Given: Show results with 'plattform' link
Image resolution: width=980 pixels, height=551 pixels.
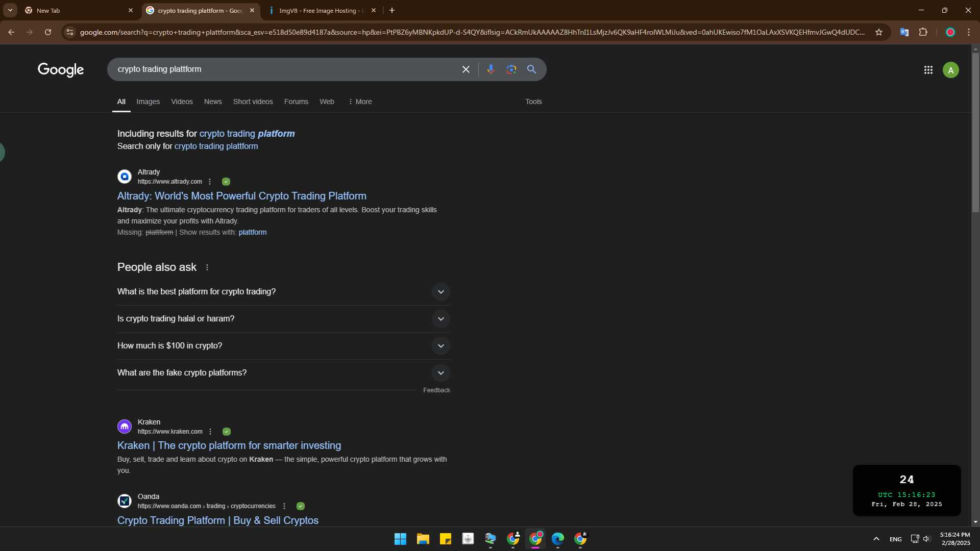Looking at the screenshot, I should click(253, 233).
